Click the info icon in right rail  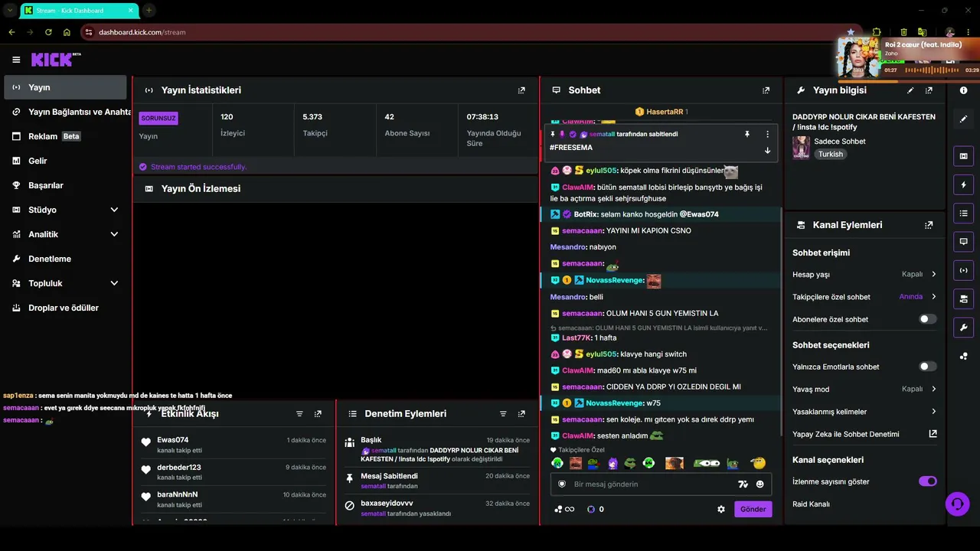[x=963, y=90]
